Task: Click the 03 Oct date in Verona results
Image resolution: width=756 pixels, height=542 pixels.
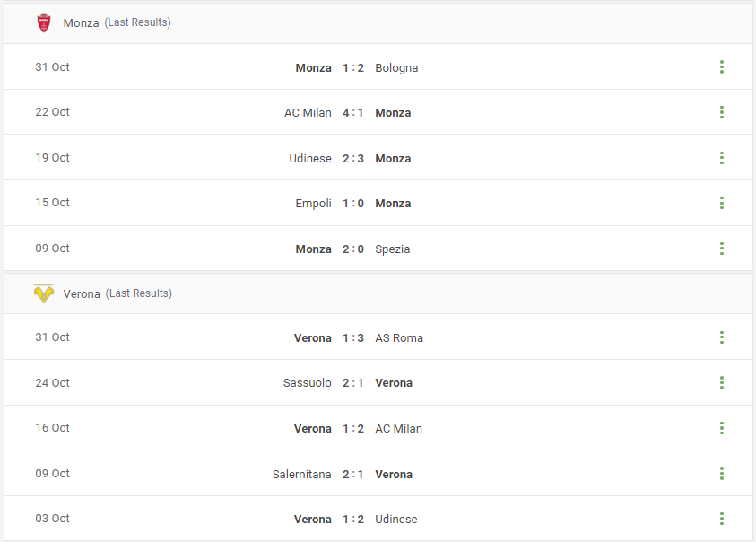Action: tap(52, 519)
